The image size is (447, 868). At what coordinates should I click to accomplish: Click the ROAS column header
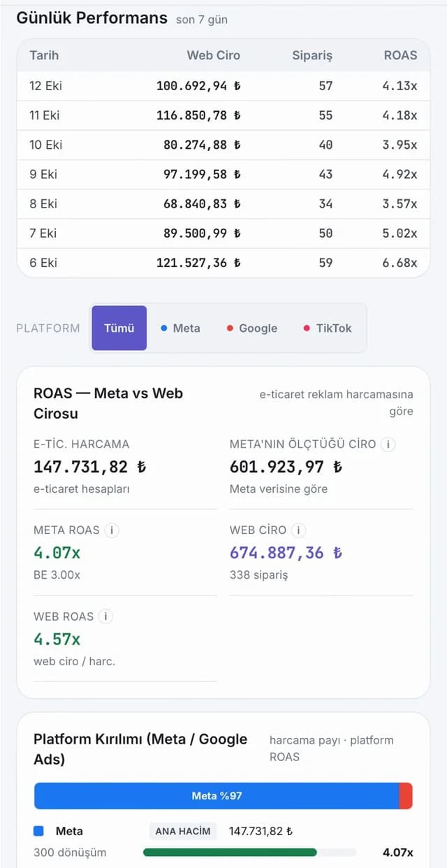[x=400, y=55]
